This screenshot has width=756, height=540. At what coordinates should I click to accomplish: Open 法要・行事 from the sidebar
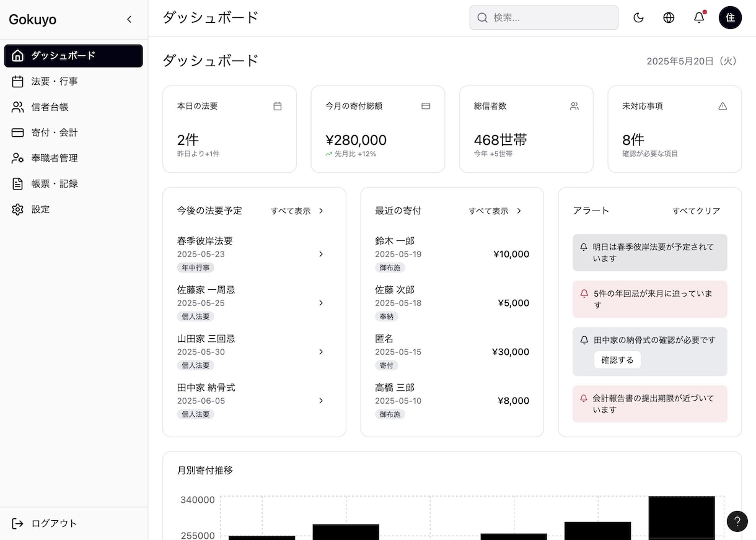pyautogui.click(x=74, y=81)
